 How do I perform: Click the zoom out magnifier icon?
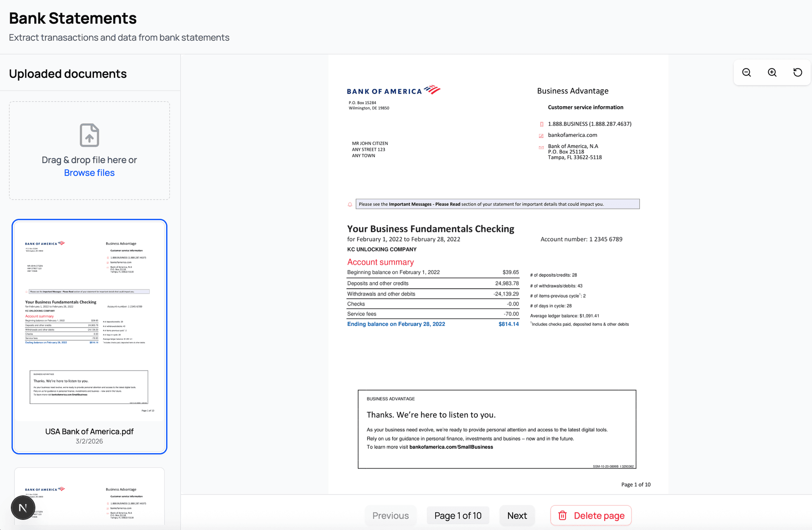[x=746, y=72]
